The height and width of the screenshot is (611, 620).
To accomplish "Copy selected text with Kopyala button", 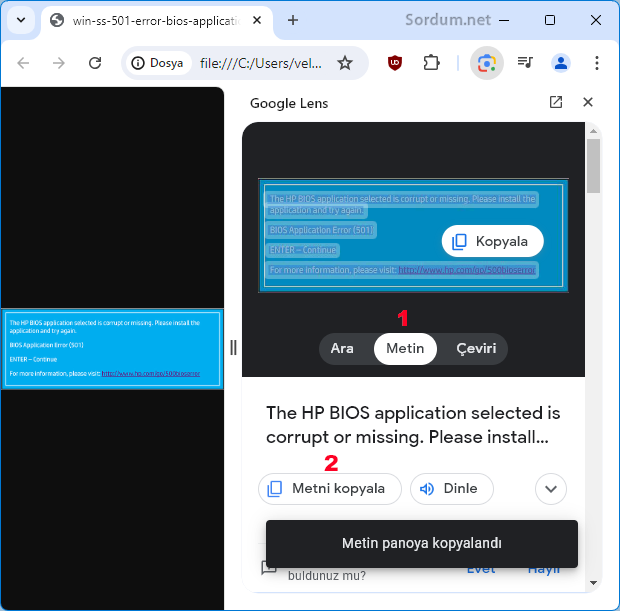I will click(492, 241).
